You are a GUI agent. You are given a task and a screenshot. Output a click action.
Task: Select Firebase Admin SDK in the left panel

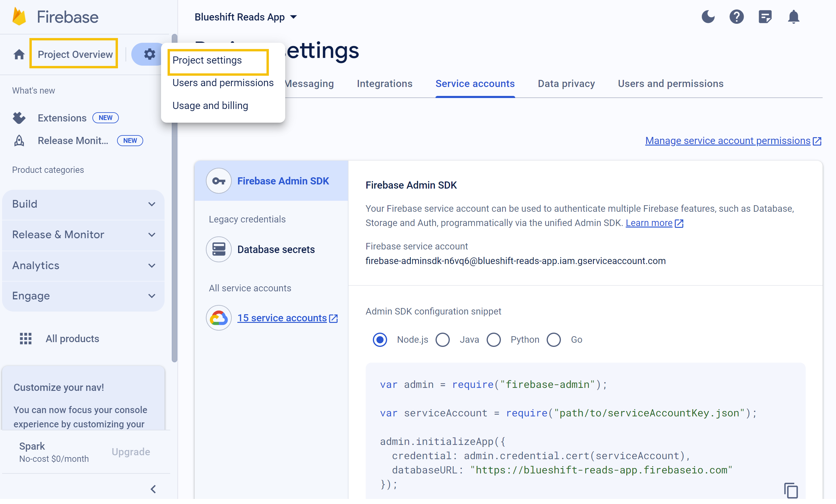coord(271,181)
